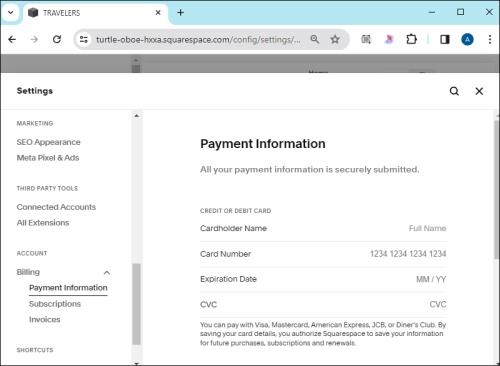500x366 pixels.
Task: Click the CVC input field
Action: 323,304
